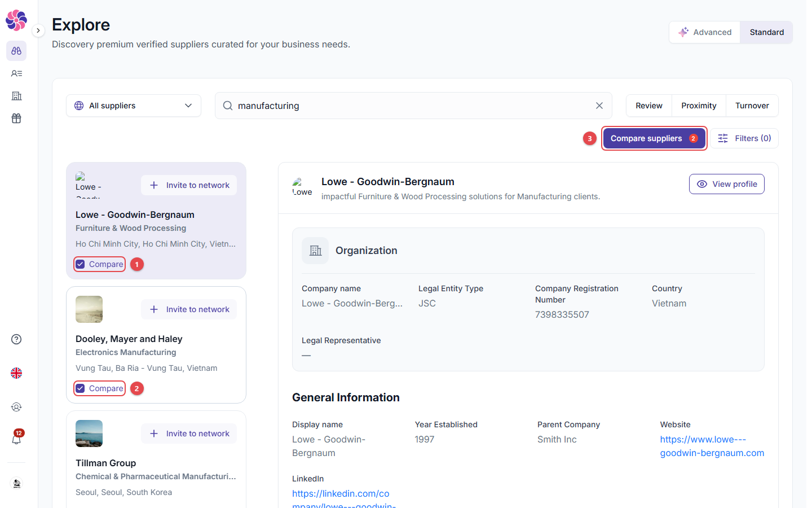Viewport: 812px width, 508px height.
Task: Open notifications bell with 12 badge
Action: pyautogui.click(x=16, y=439)
